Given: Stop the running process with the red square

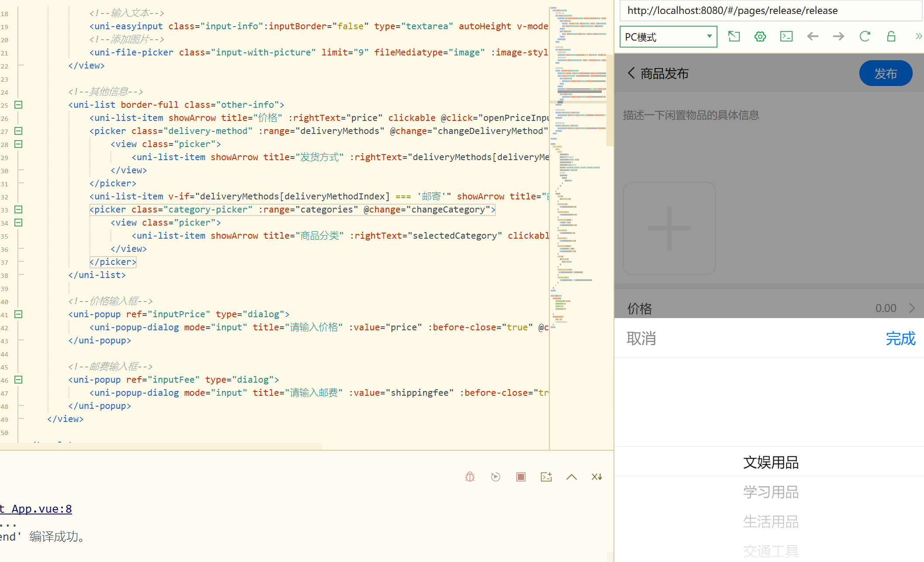Looking at the screenshot, I should pyautogui.click(x=521, y=477).
